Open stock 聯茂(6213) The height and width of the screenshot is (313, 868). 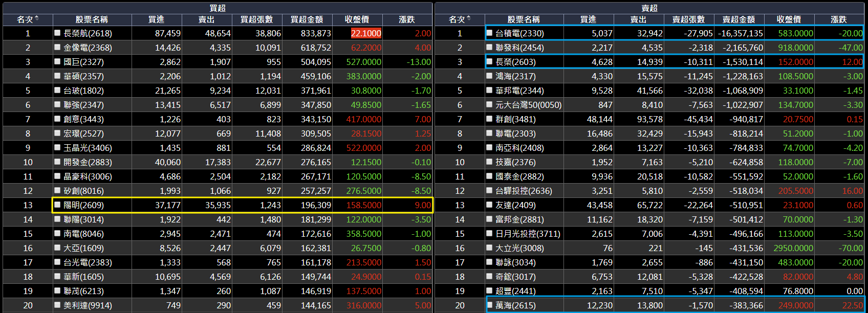coord(83,291)
